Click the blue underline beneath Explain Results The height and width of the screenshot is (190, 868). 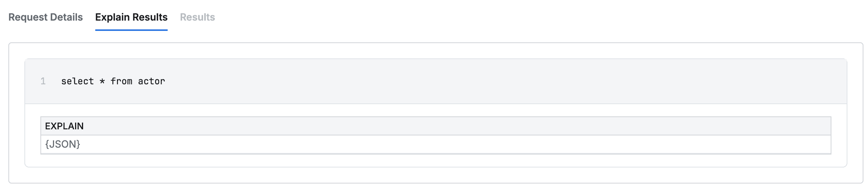(131, 30)
